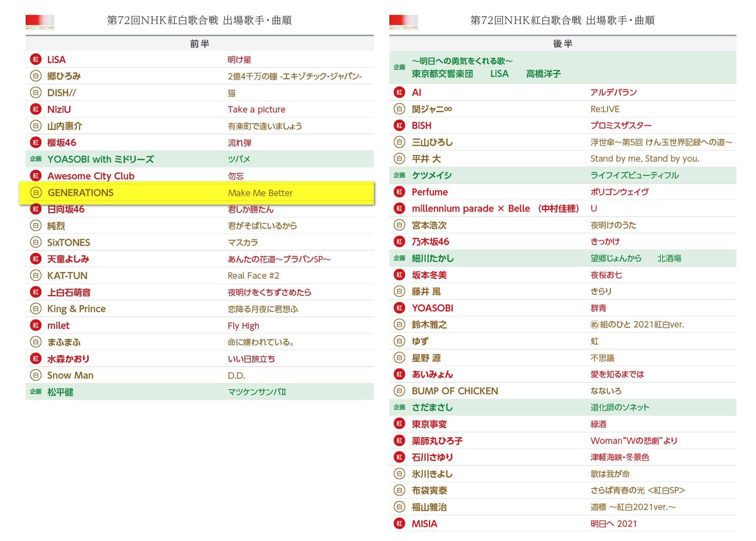Select the artist name 水森かおり

click(68, 359)
